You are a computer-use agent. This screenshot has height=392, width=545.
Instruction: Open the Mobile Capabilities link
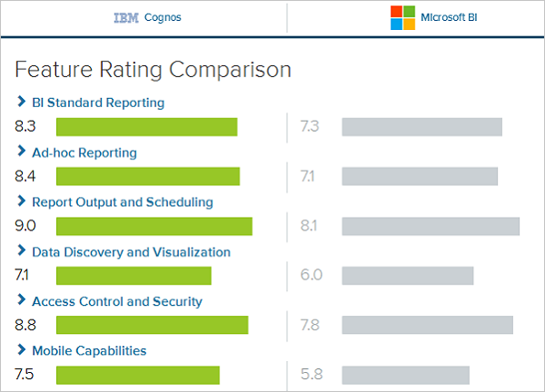(89, 350)
